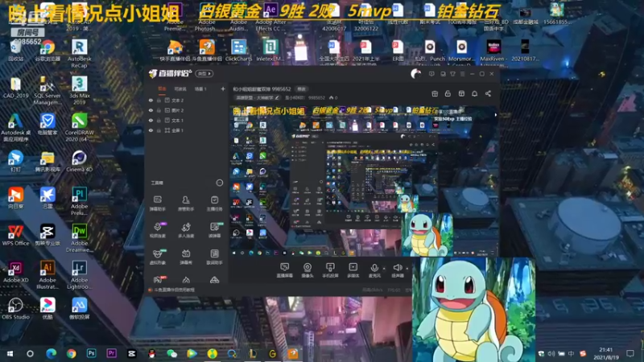Open the feedback message icon in the title bar
The image size is (644, 362).
coord(431,74)
